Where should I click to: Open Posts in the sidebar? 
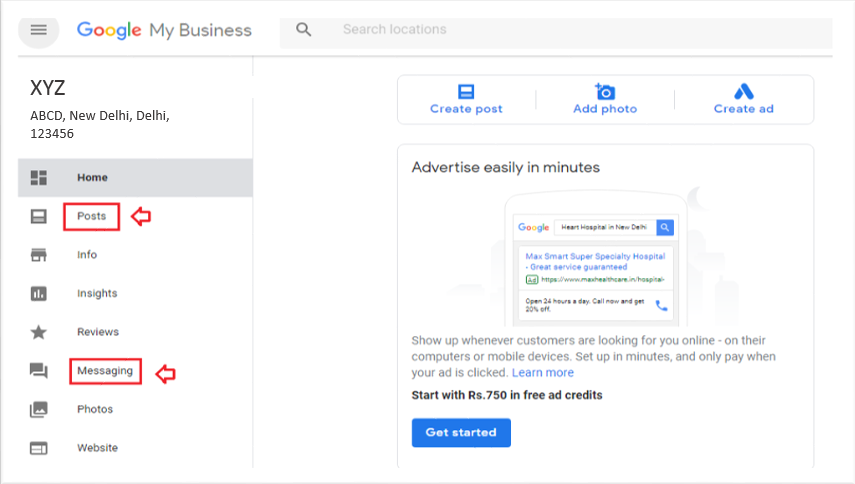click(92, 216)
